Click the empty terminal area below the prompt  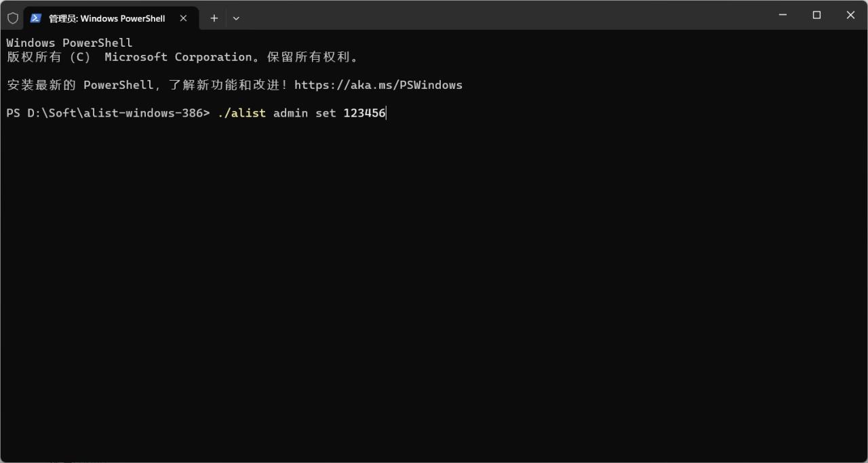[434, 285]
